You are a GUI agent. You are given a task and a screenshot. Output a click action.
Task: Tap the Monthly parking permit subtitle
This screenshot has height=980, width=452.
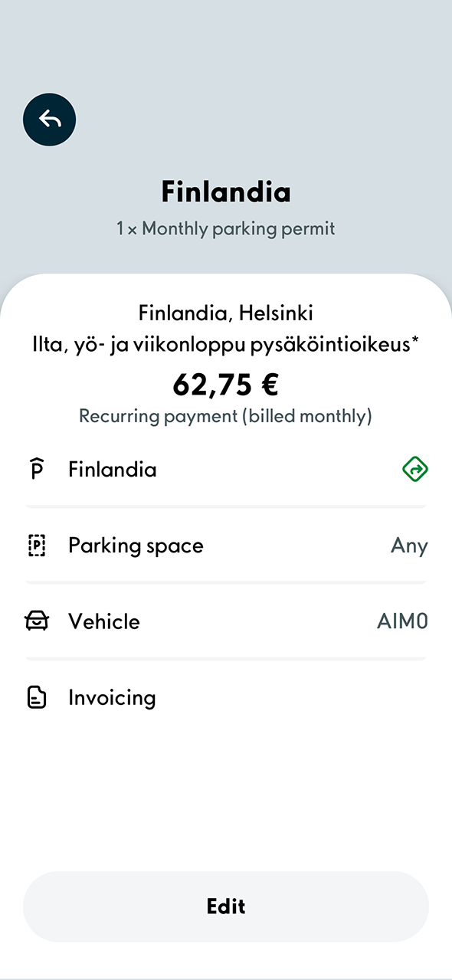pos(225,228)
